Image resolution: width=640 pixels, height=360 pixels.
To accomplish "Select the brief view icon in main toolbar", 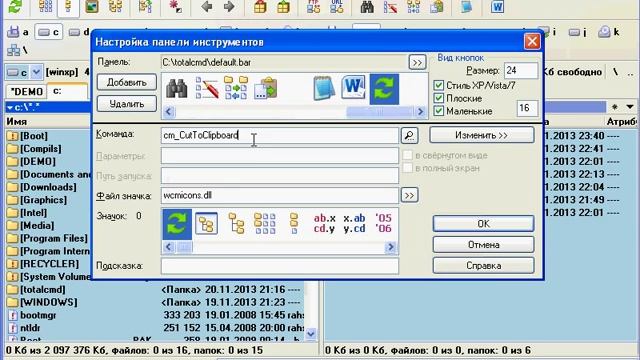I will pos(45,7).
